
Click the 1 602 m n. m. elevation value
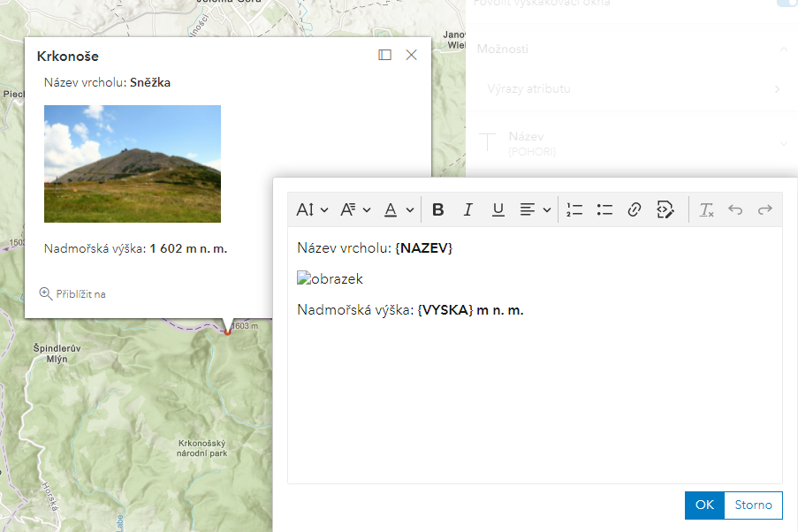click(188, 248)
